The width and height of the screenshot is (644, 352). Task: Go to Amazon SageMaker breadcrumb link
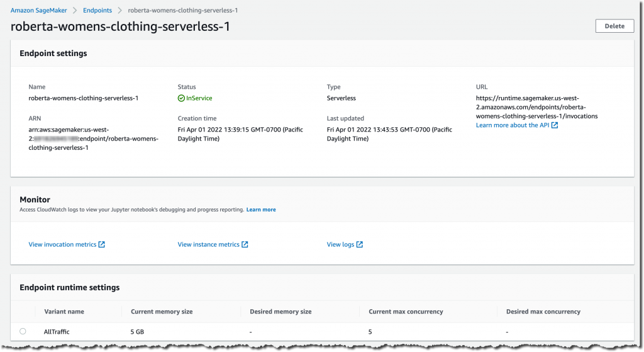pos(38,11)
